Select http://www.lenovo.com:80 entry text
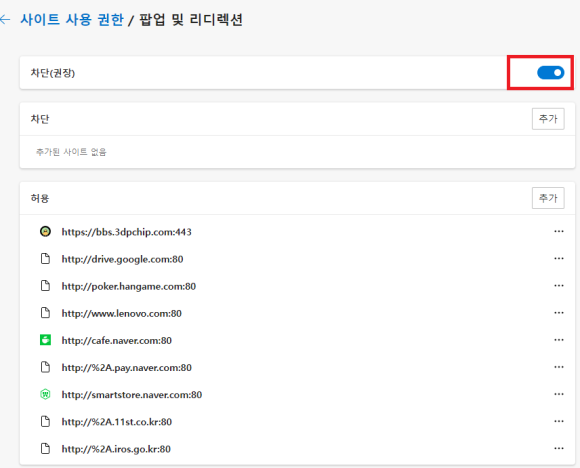The image size is (580, 468). [122, 313]
